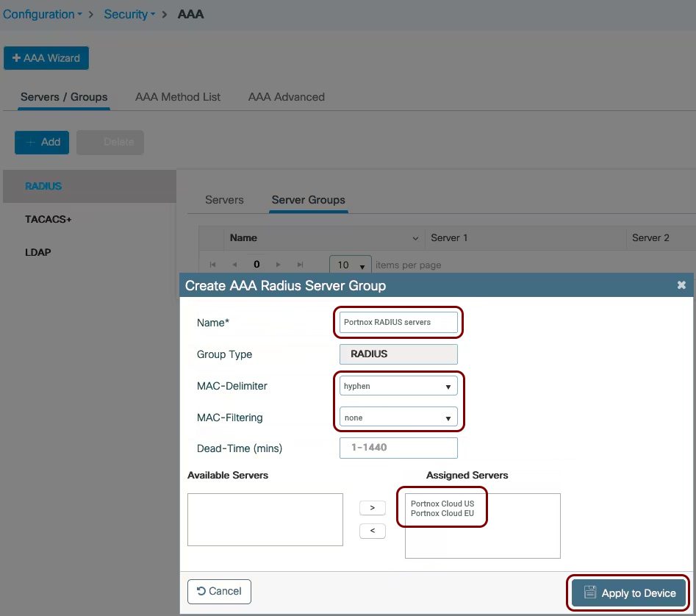
Task: Open the AAA Wizard
Action: [x=46, y=58]
